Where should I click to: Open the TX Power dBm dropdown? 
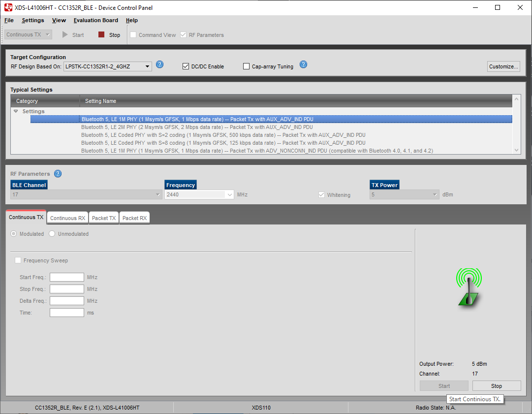tap(404, 194)
